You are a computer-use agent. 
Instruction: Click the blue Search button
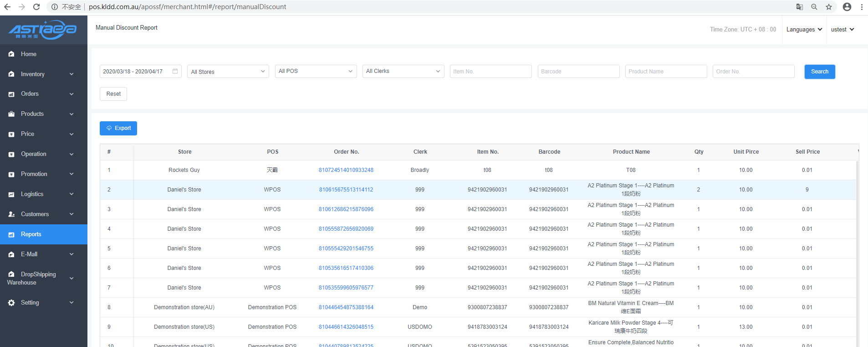(819, 72)
